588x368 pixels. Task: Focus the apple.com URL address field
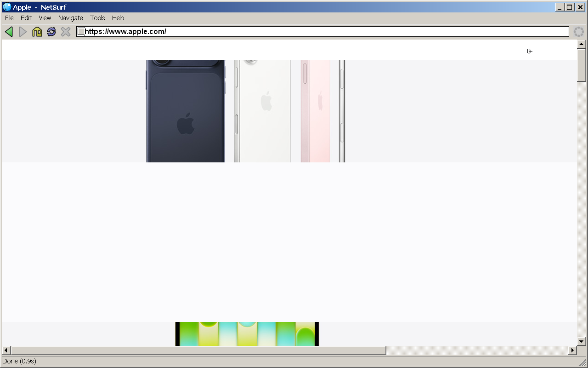click(x=322, y=32)
